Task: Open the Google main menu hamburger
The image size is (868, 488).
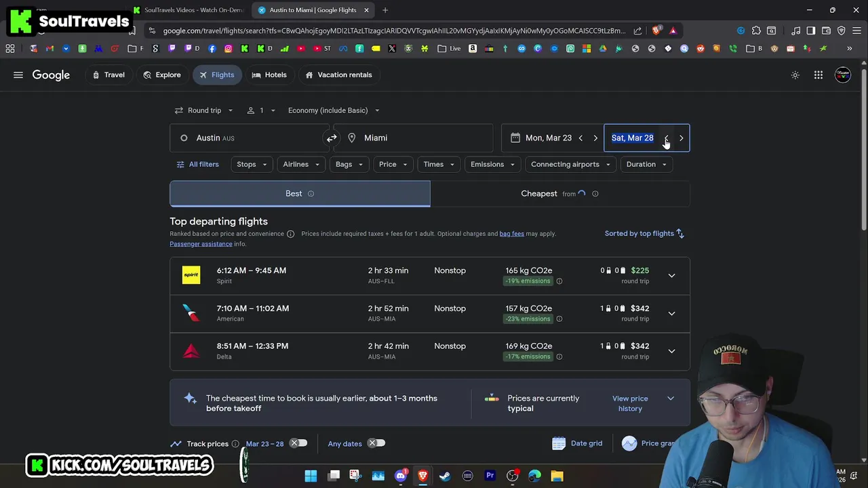Action: [18, 75]
